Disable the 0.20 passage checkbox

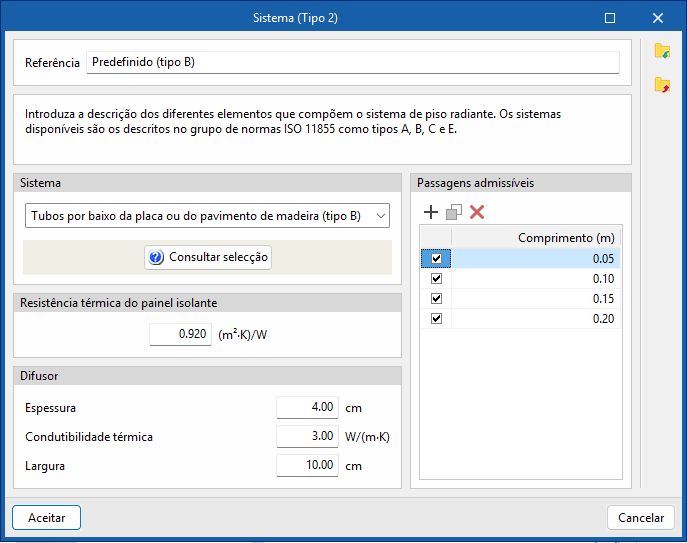(x=436, y=319)
